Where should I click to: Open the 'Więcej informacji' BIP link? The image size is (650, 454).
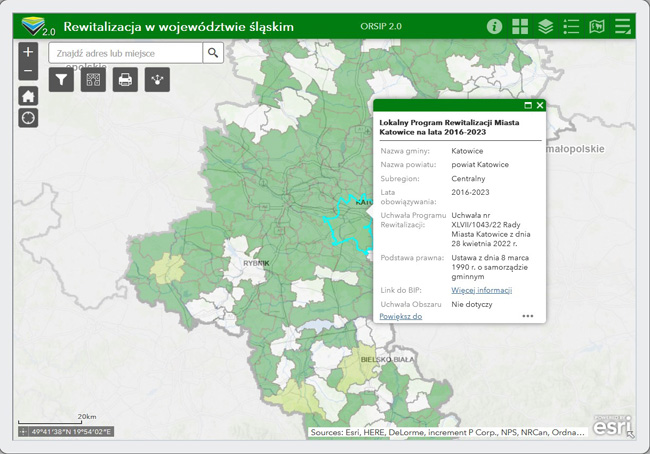[481, 290]
